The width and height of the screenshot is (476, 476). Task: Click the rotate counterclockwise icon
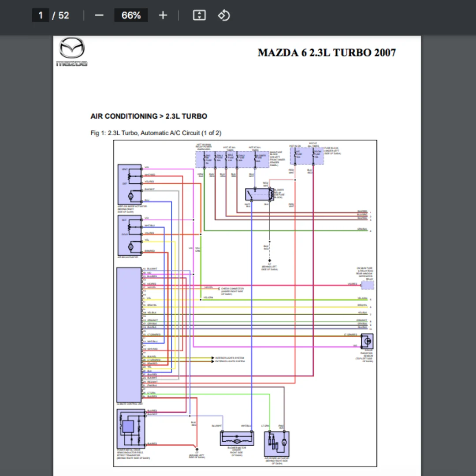click(x=224, y=15)
